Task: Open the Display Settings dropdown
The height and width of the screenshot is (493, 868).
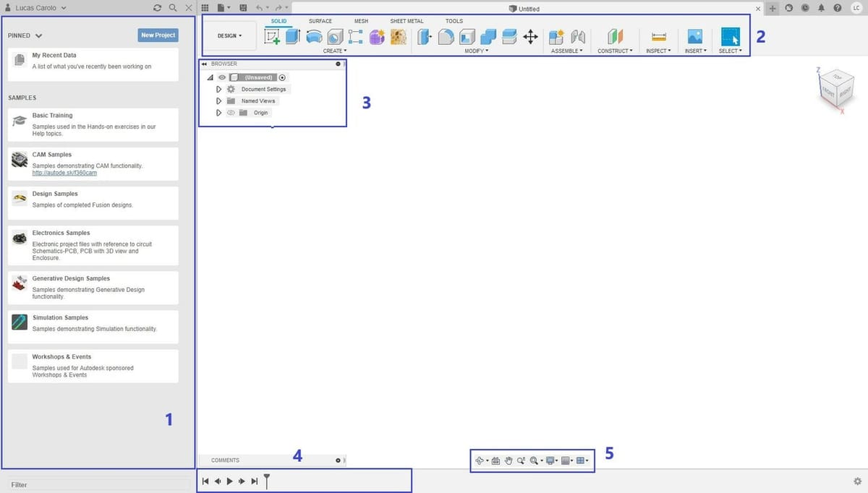Action: [x=552, y=460]
